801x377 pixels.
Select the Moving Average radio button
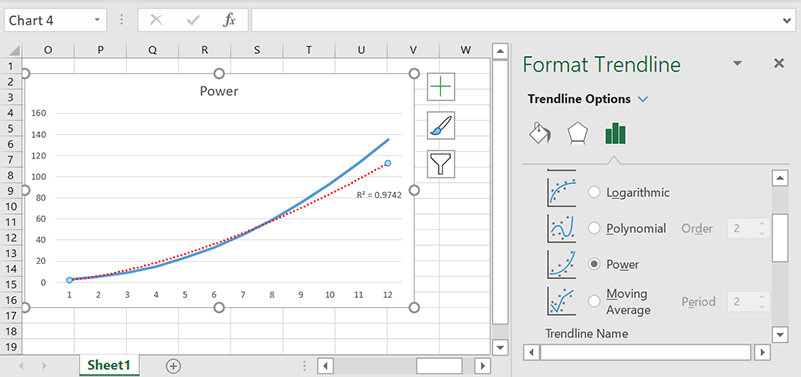pyautogui.click(x=594, y=301)
